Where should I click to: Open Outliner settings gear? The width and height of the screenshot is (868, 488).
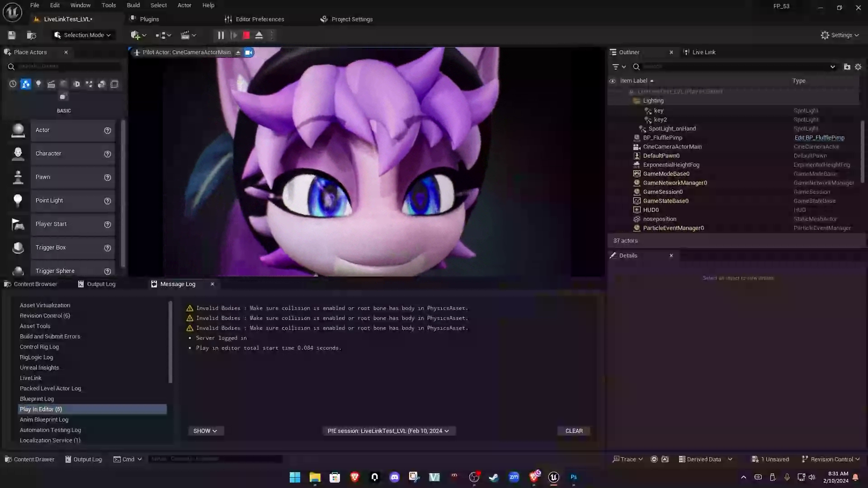tap(859, 66)
